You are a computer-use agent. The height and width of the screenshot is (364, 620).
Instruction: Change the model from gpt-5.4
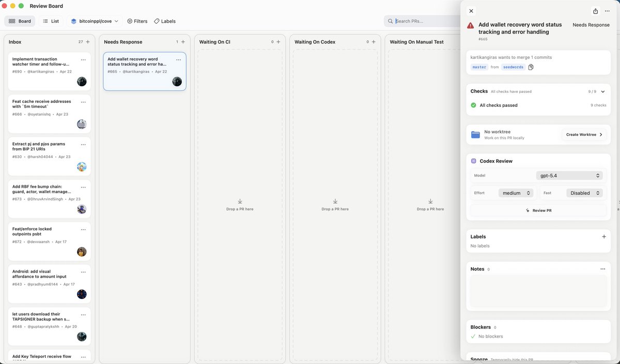pyautogui.click(x=569, y=175)
